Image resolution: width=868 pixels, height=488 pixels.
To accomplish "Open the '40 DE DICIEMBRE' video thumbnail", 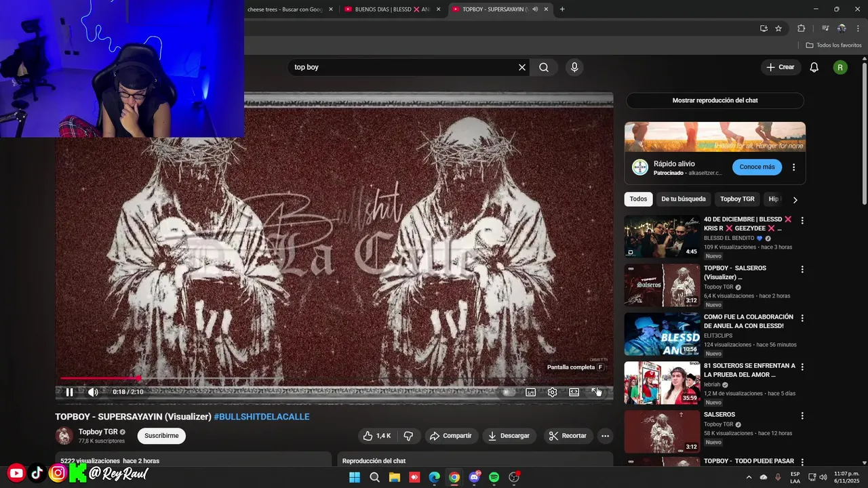I will 662,237.
